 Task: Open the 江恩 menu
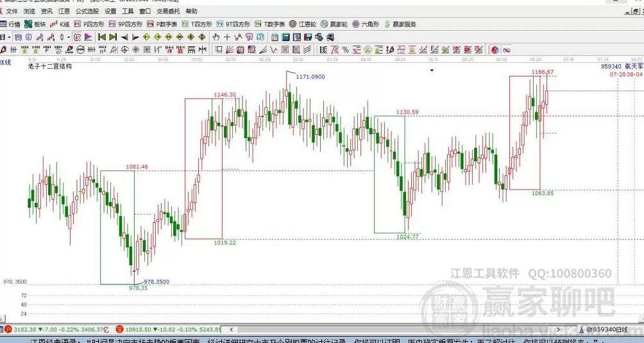pos(64,12)
